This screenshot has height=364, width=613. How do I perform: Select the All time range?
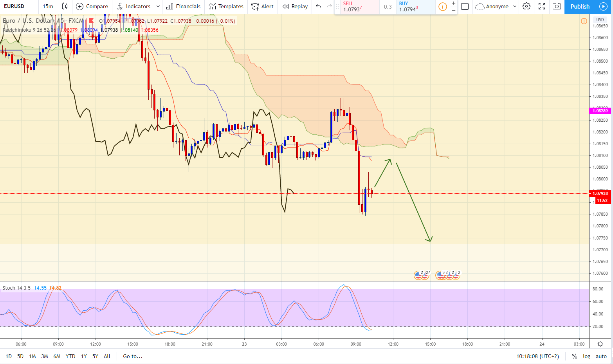107,356
